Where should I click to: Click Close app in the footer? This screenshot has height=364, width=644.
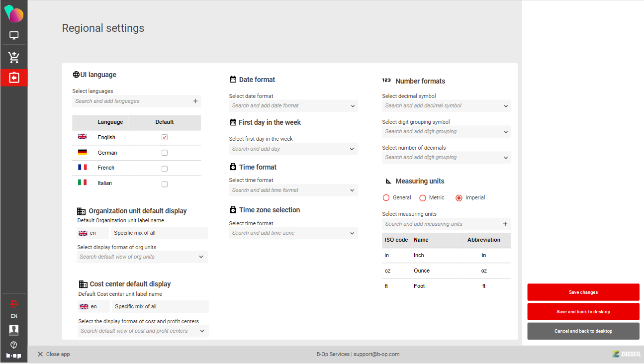[x=54, y=355]
